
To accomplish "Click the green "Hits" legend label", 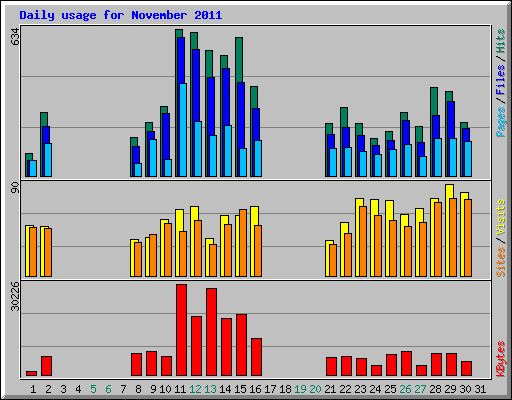I will click(500, 41).
